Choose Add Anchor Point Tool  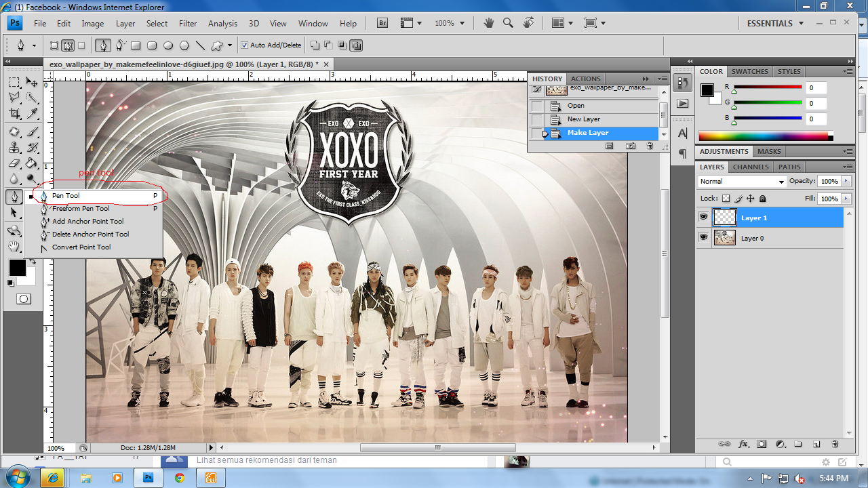(95, 222)
